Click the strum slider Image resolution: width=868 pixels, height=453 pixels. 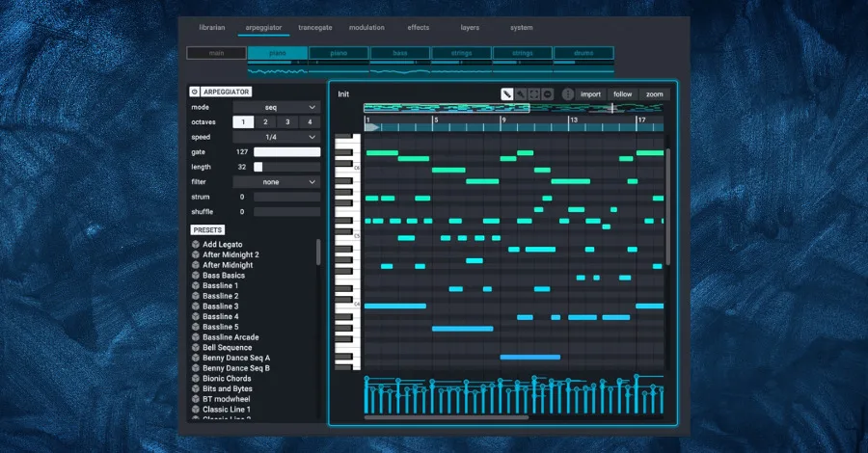click(x=286, y=197)
